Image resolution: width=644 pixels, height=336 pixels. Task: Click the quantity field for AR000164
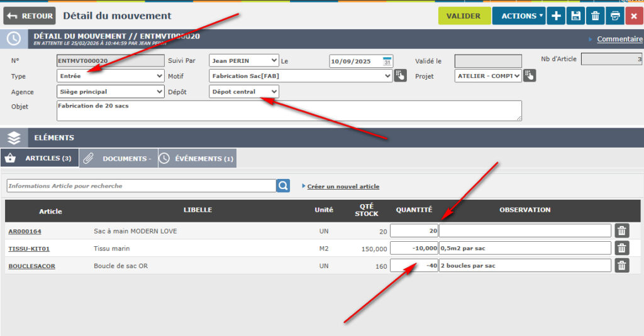[x=414, y=231]
